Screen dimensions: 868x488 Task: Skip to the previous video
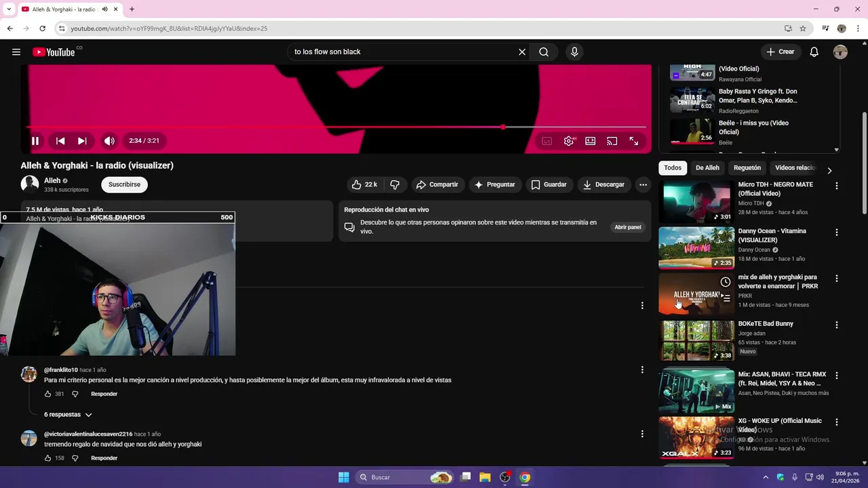[60, 141]
